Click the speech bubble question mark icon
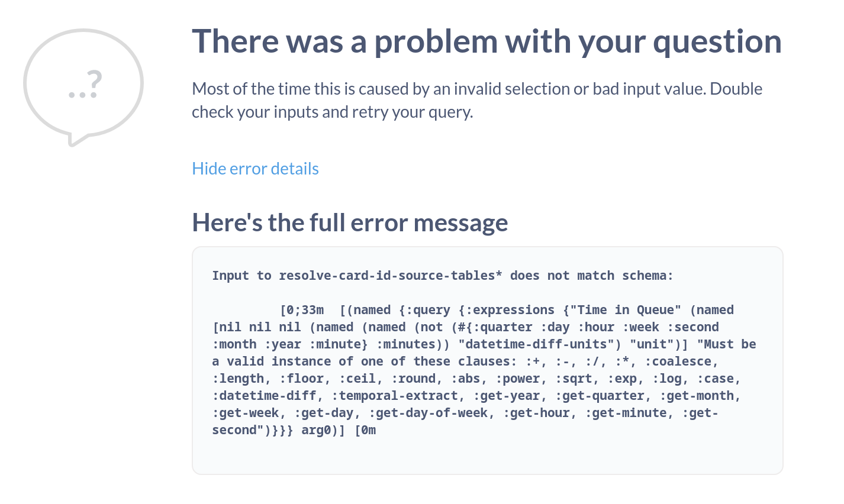This screenshot has width=844, height=504. (x=83, y=83)
